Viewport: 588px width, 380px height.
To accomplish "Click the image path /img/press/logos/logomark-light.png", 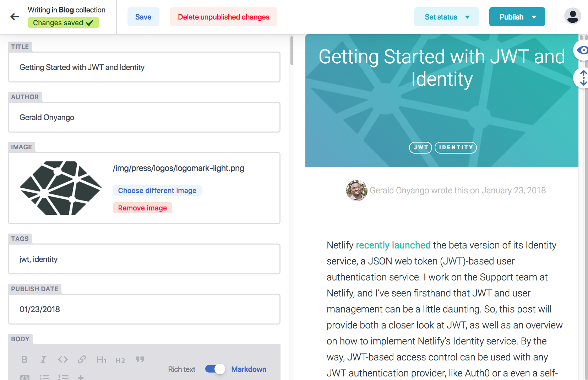I will point(178,168).
